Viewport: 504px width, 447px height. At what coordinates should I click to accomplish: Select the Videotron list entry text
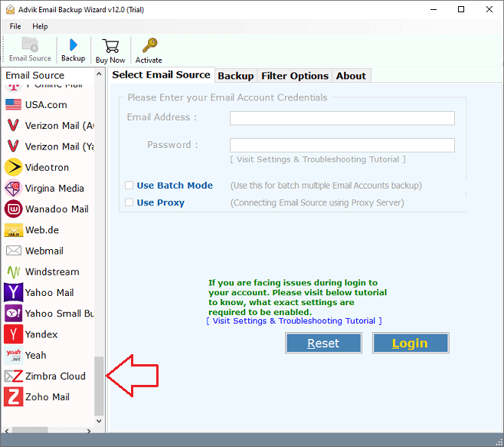click(47, 168)
